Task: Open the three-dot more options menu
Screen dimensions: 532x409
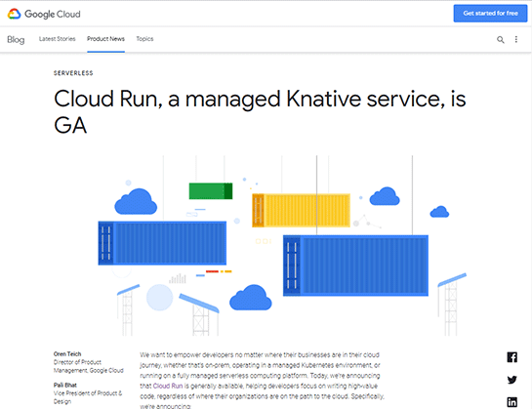Action: tap(516, 39)
